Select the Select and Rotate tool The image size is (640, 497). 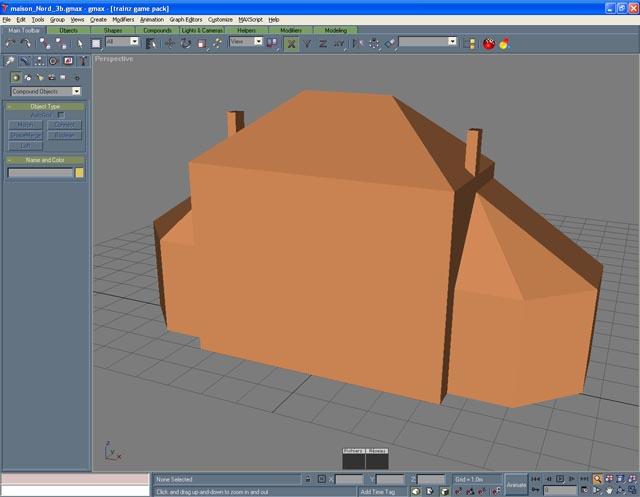point(185,43)
